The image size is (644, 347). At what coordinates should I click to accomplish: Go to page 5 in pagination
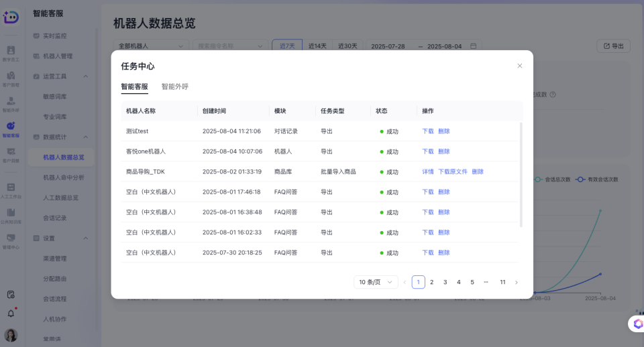[x=472, y=282]
